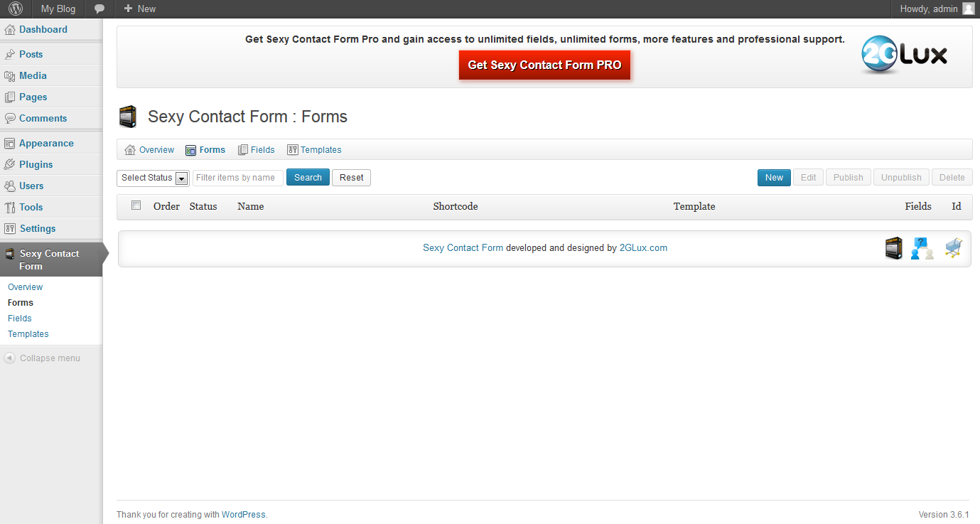Click the product box icon in footer
Image resolution: width=980 pixels, height=524 pixels.
click(x=893, y=248)
